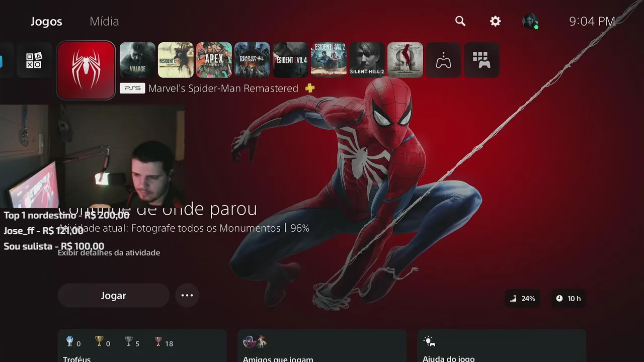The height and width of the screenshot is (362, 644).
Task: Click the friends avatars in Amigos card
Action: pyautogui.click(x=255, y=342)
